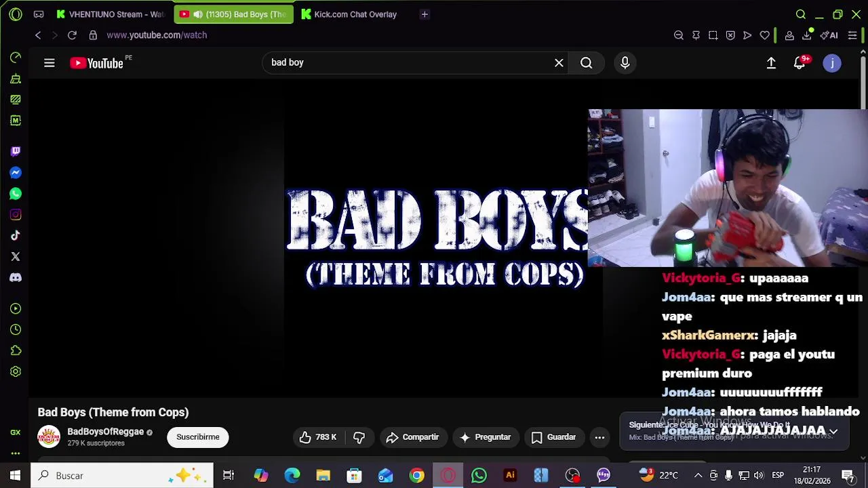Open X (Twitter) sidebar panel

(x=16, y=257)
